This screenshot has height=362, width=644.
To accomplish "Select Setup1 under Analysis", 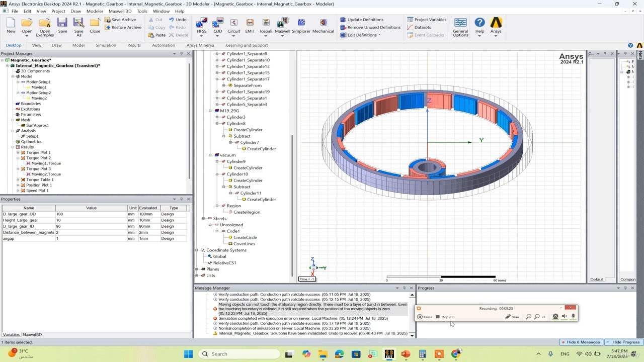I will click(x=32, y=136).
